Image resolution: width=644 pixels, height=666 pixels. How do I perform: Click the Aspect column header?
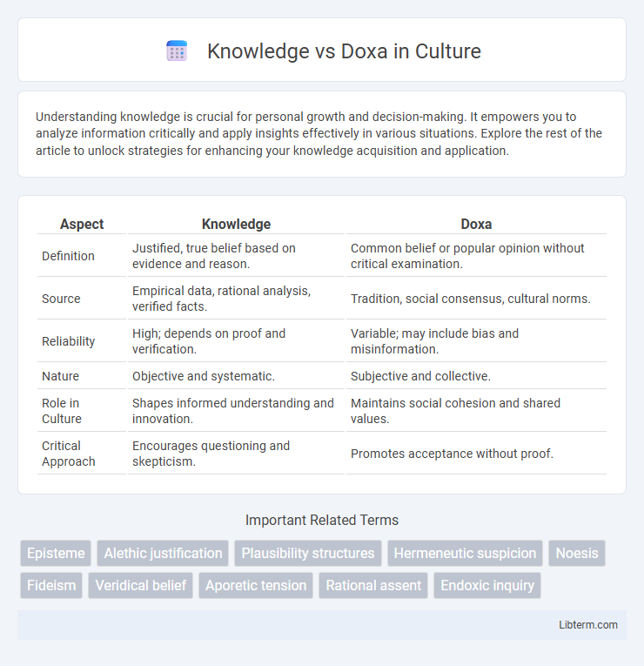(x=82, y=224)
